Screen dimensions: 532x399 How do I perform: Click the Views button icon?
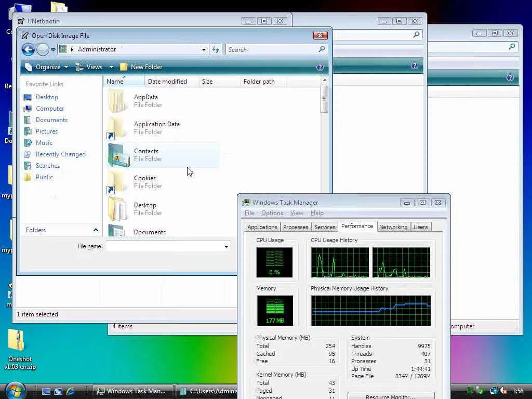click(x=79, y=67)
